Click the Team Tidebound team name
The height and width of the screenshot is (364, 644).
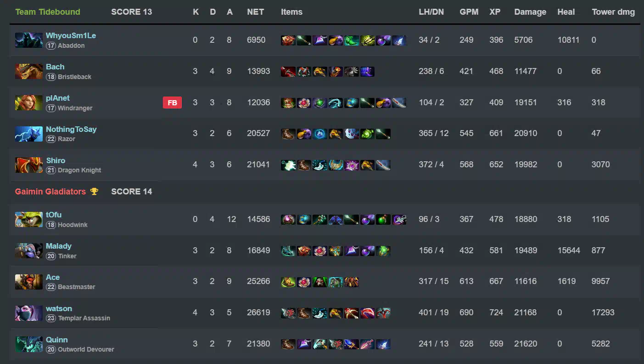point(48,12)
